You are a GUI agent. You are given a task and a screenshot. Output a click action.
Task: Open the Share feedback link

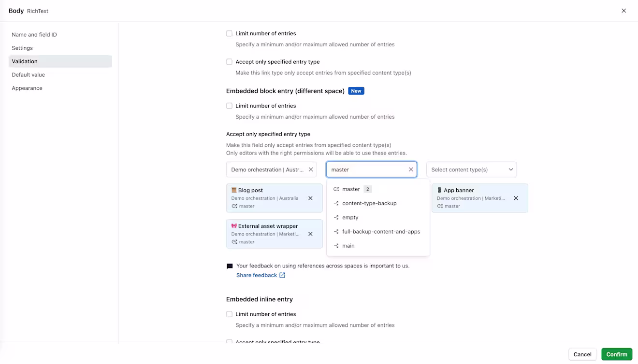(x=257, y=275)
